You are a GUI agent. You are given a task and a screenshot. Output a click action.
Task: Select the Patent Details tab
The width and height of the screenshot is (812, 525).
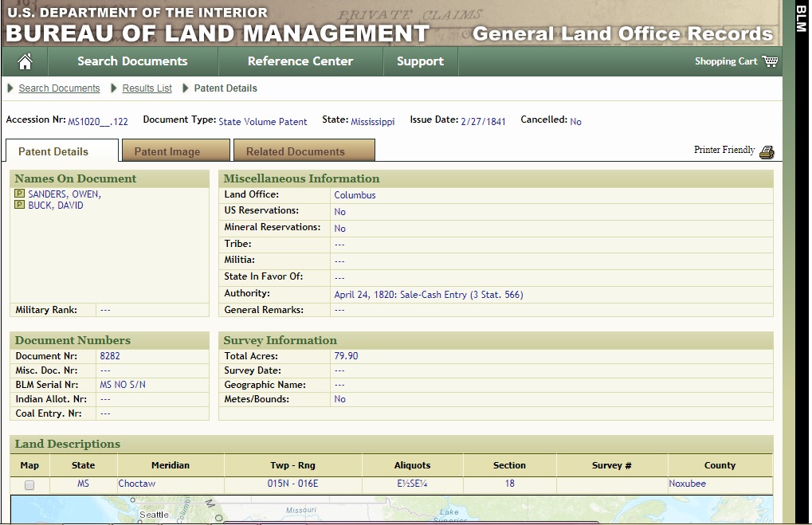pos(62,151)
